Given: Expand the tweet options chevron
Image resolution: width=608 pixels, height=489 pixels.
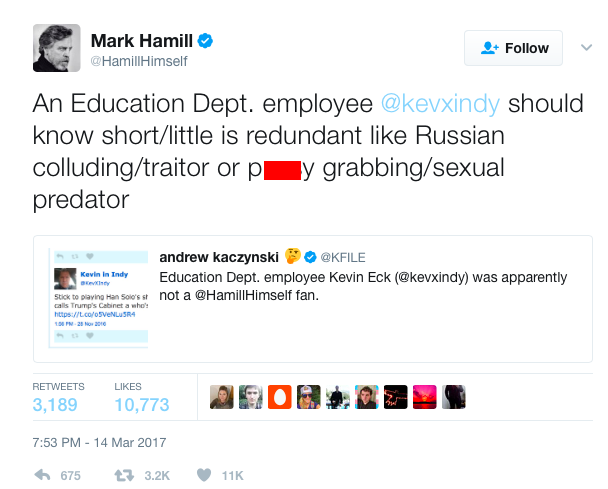Looking at the screenshot, I should coord(586,47).
